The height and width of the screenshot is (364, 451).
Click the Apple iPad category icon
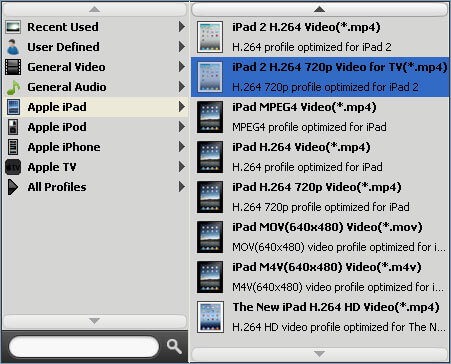[13, 107]
